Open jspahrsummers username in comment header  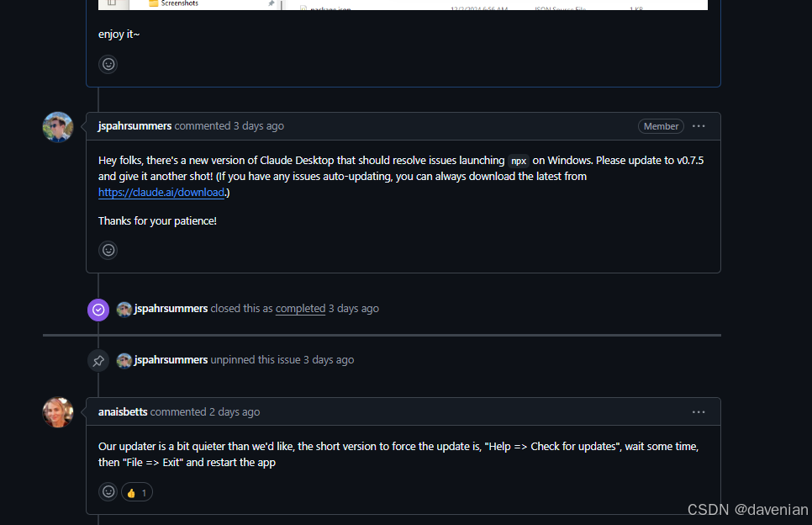[134, 126]
